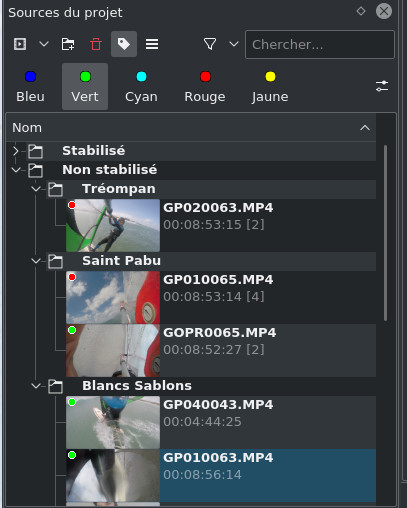407x508 pixels.
Task: Apply the Jaune tag button
Action: click(x=270, y=86)
